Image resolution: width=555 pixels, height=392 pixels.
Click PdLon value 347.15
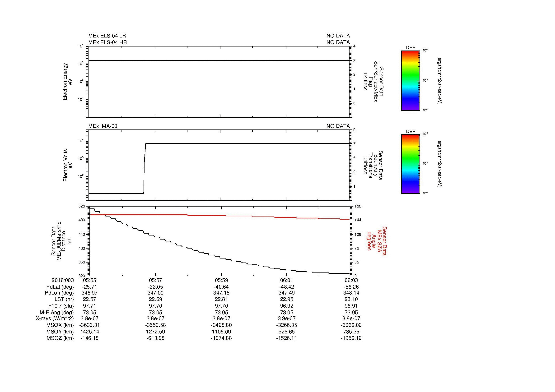[221, 293]
